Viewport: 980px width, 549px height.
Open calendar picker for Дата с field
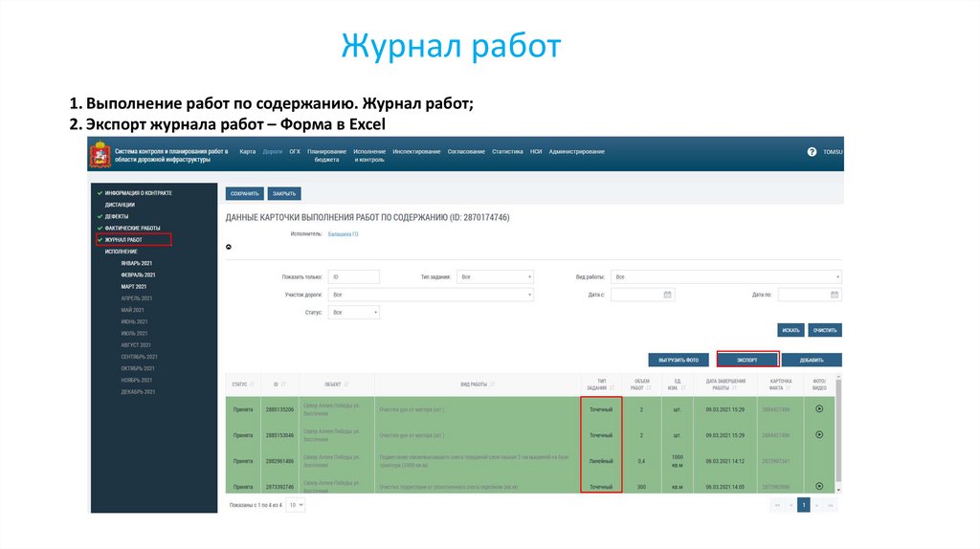point(667,295)
